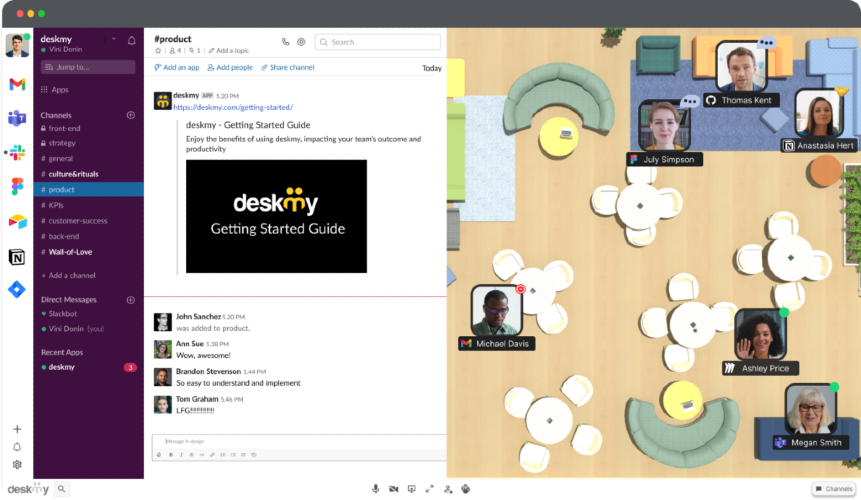This screenshot has width=861, height=500.
Task: Click Add a topic in channel header
Action: click(229, 50)
